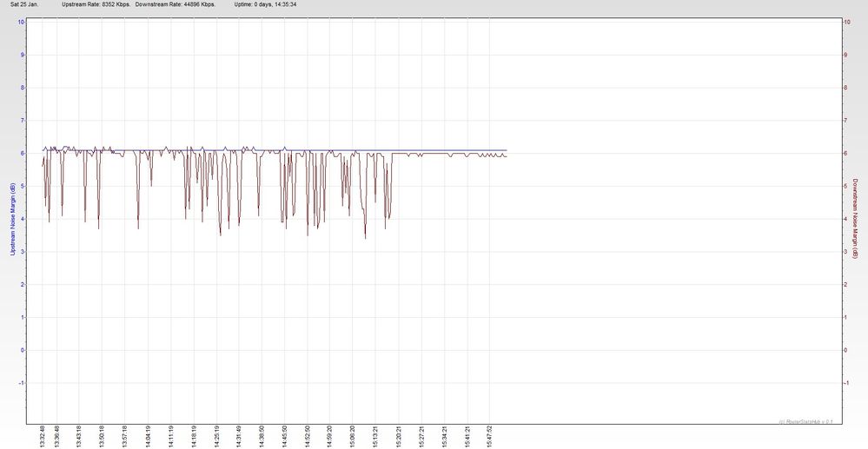Click value 8 on blue upstream axis
This screenshot has height=449, width=868.
click(x=23, y=88)
